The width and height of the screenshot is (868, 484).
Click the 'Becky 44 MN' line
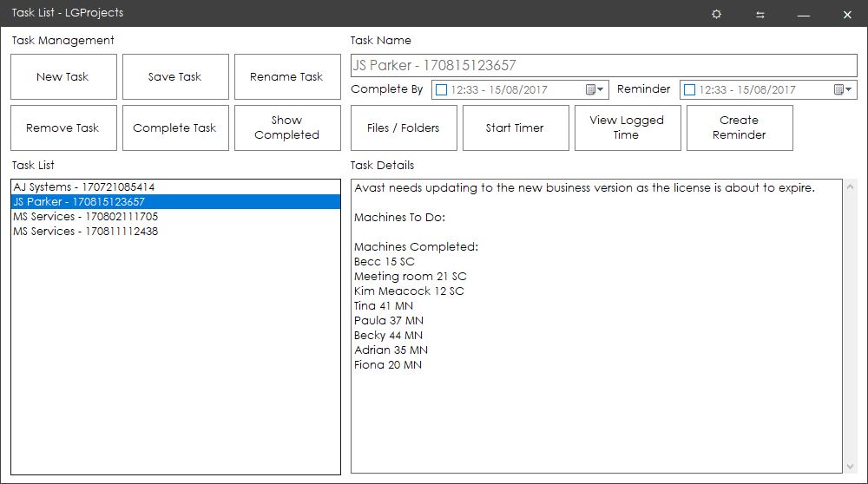click(x=388, y=335)
